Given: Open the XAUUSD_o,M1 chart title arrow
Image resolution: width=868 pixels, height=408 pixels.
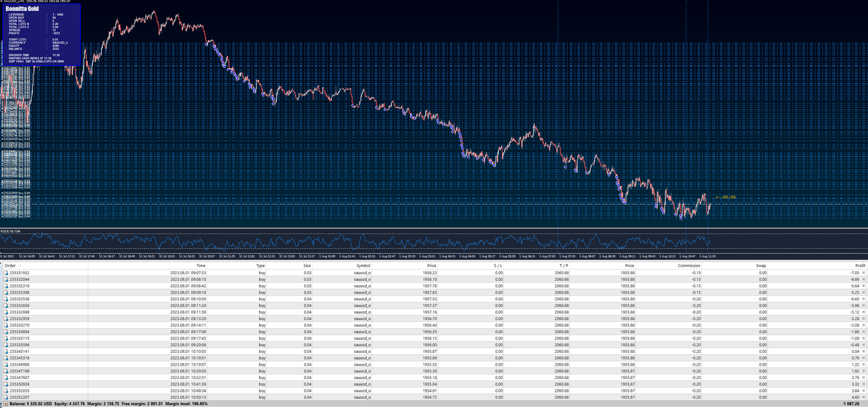Looking at the screenshot, I should pyautogui.click(x=2, y=1).
